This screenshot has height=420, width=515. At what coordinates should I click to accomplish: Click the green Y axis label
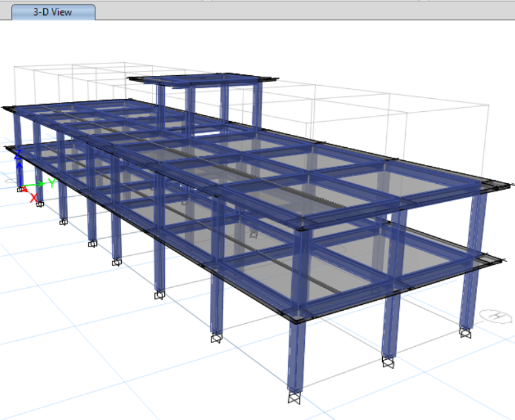[52, 183]
